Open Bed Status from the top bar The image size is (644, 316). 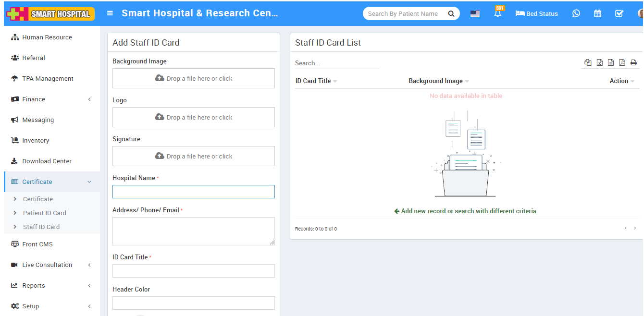coord(536,13)
